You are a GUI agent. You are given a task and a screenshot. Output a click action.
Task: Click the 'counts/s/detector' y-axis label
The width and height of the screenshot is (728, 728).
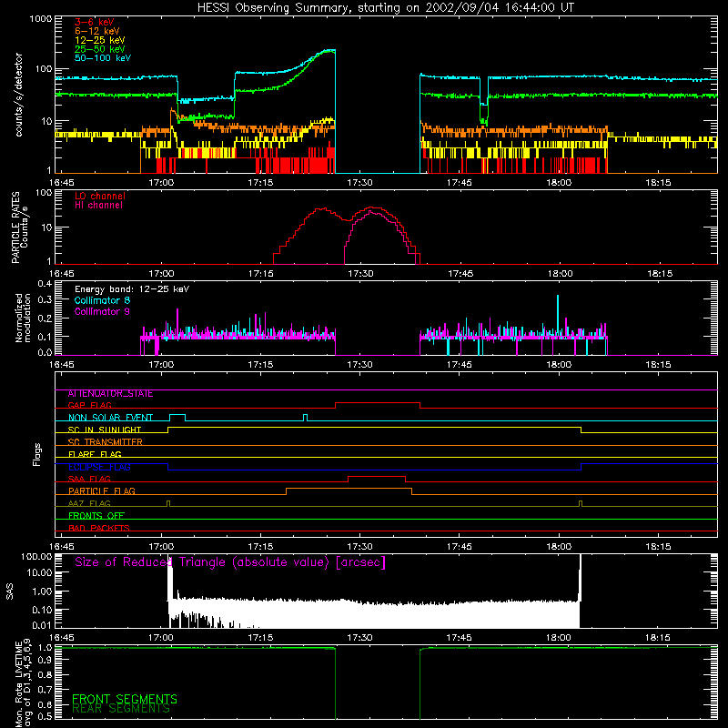coord(19,95)
